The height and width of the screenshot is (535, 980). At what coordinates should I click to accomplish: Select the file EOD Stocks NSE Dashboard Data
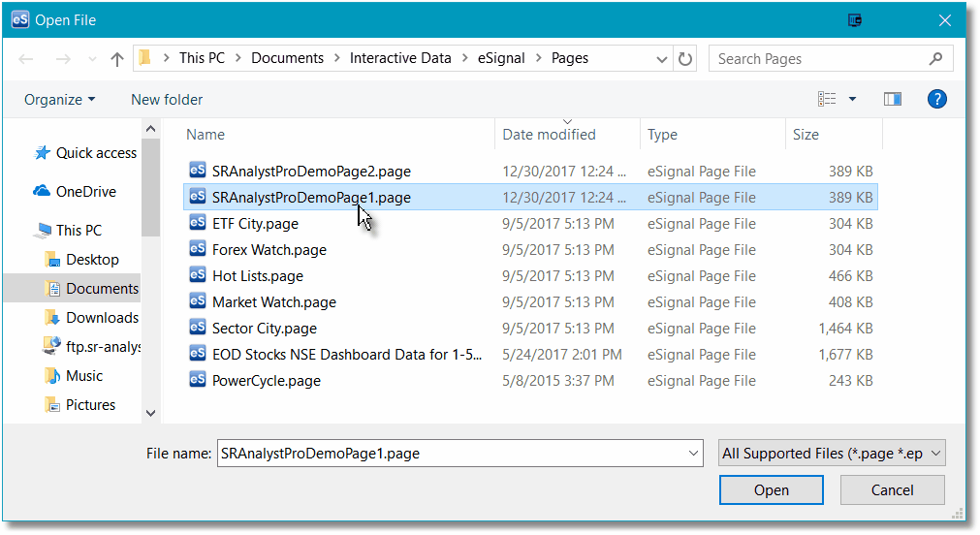point(347,355)
